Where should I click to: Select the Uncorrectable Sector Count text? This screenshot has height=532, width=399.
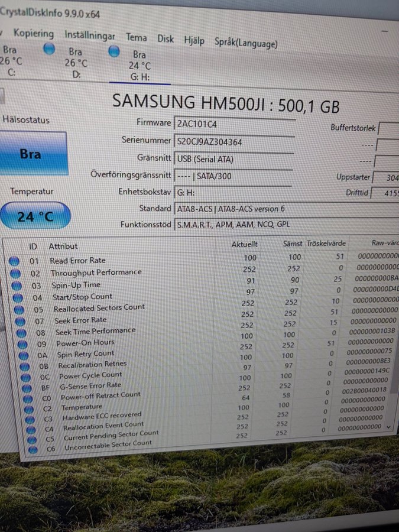(108, 445)
